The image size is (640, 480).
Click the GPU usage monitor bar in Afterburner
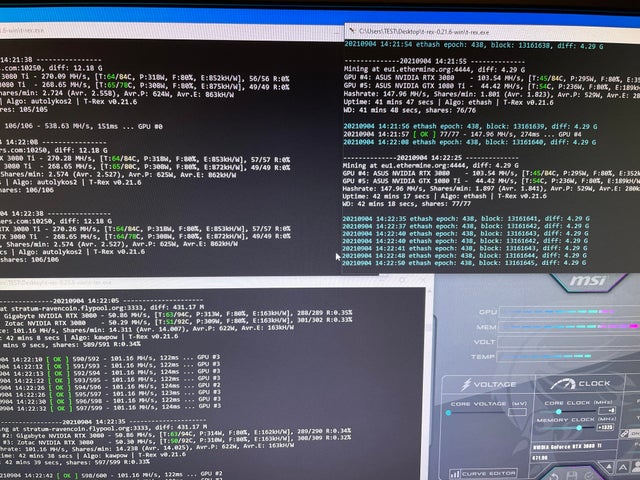click(x=569, y=312)
